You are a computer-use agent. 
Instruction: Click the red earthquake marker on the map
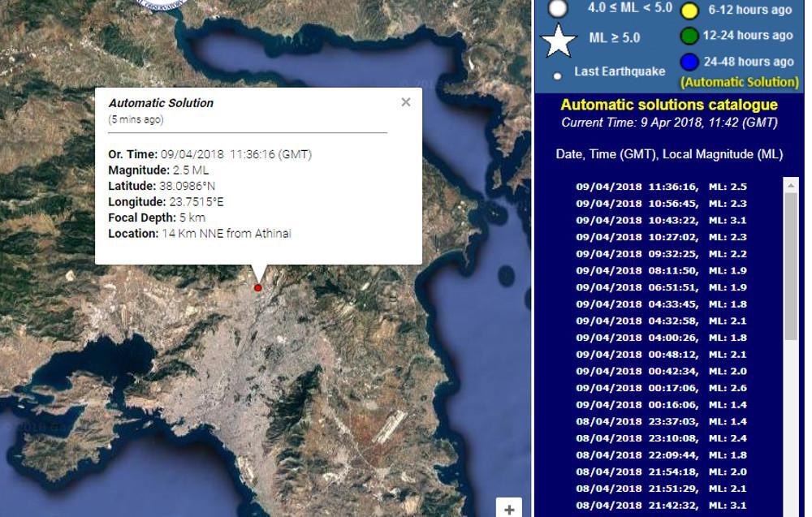pos(258,287)
